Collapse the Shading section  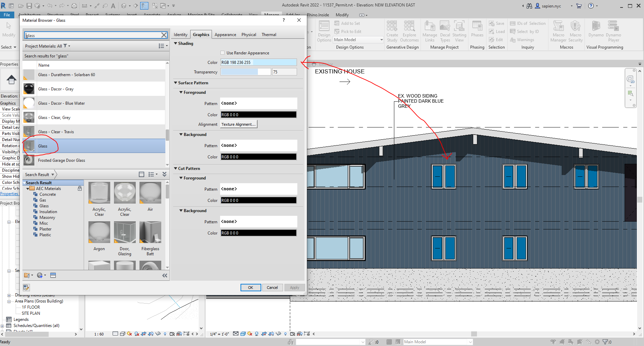click(176, 44)
